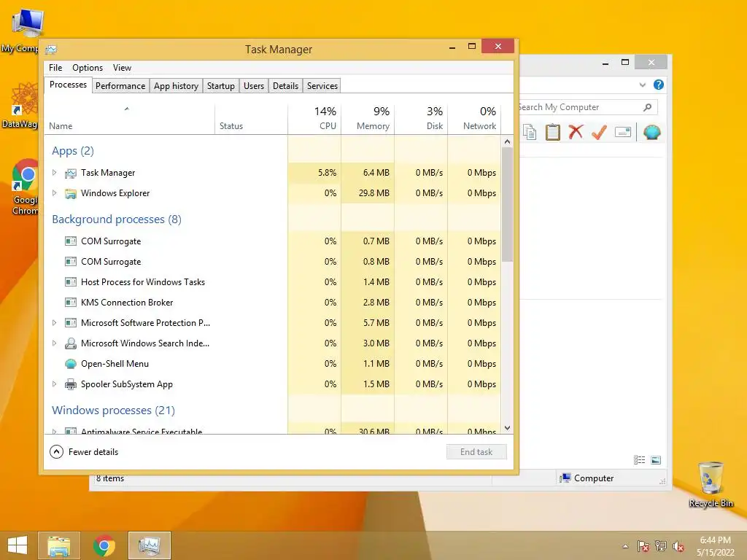
Task: Click the Open-Shell Menu shell icon
Action: pos(71,364)
